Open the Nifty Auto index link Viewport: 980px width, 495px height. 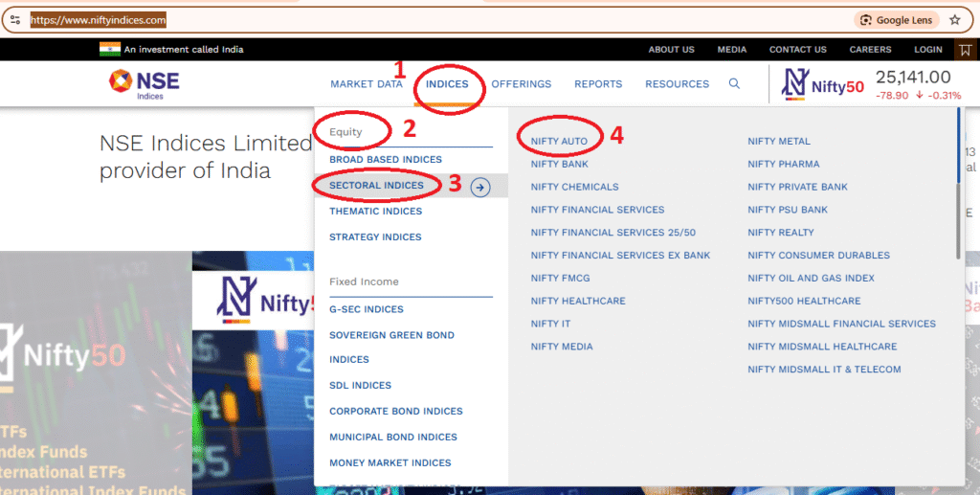pos(559,141)
